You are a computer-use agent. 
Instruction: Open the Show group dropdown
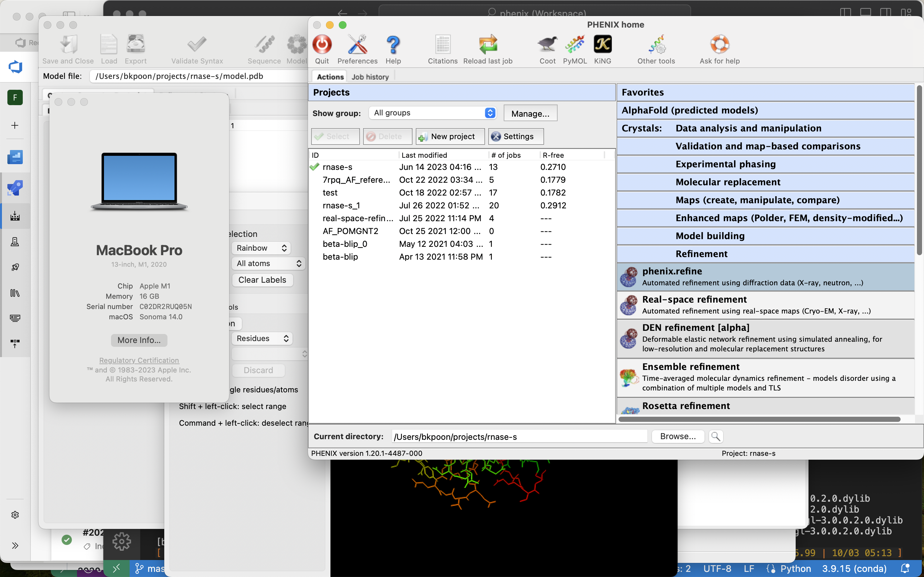tap(432, 113)
